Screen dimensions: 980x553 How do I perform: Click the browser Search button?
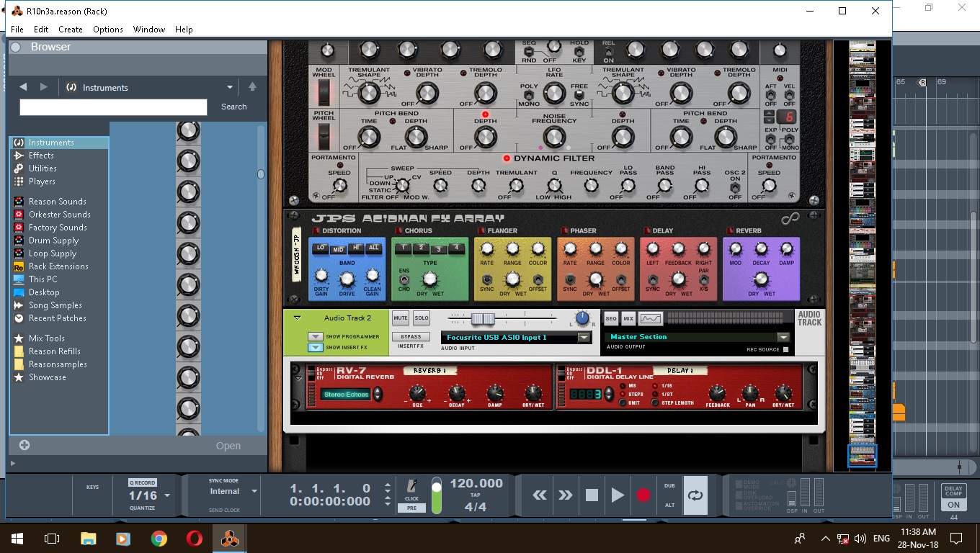[x=233, y=107]
